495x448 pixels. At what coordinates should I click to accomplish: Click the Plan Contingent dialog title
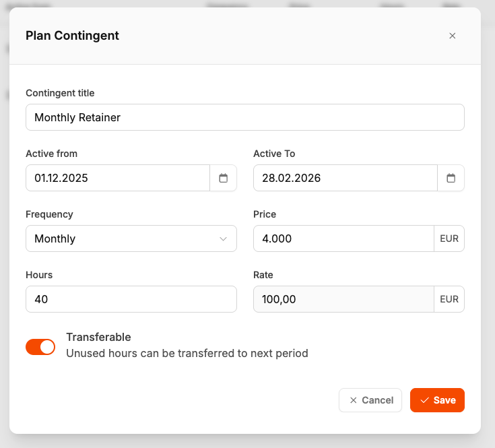[72, 36]
